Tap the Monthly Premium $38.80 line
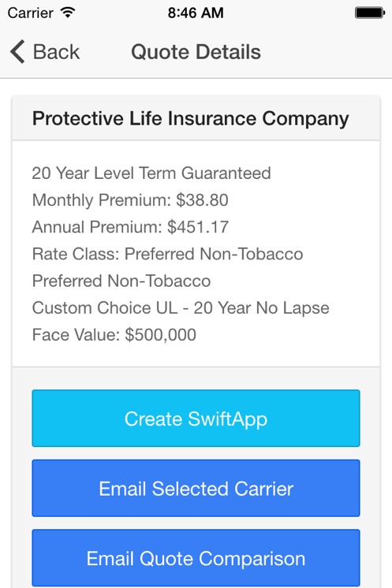The height and width of the screenshot is (588, 392). coord(130,200)
